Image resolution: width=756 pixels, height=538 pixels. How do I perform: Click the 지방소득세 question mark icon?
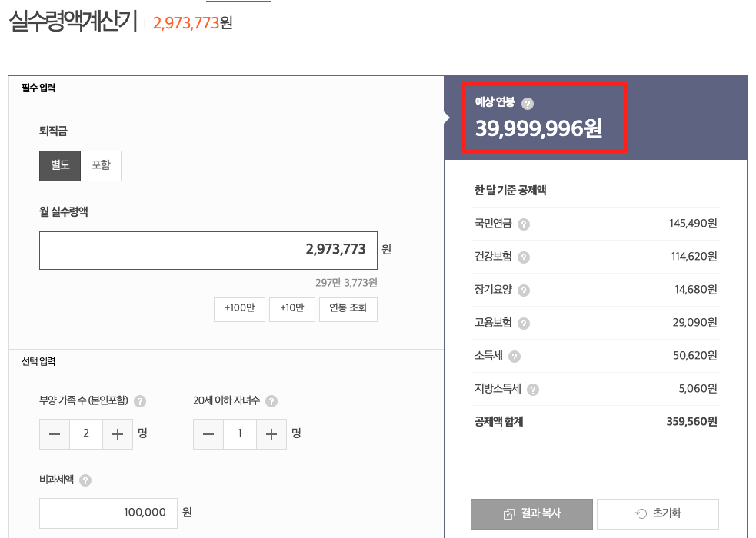pos(531,388)
